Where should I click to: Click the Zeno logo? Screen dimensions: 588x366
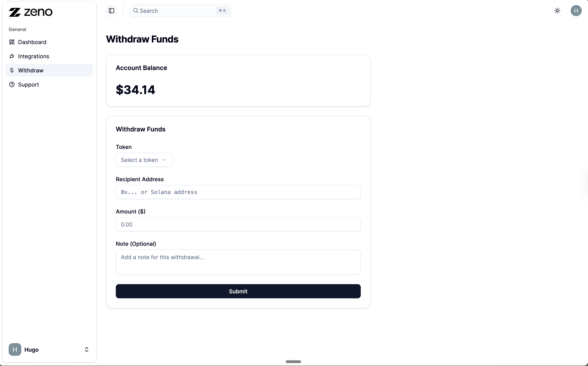point(31,12)
